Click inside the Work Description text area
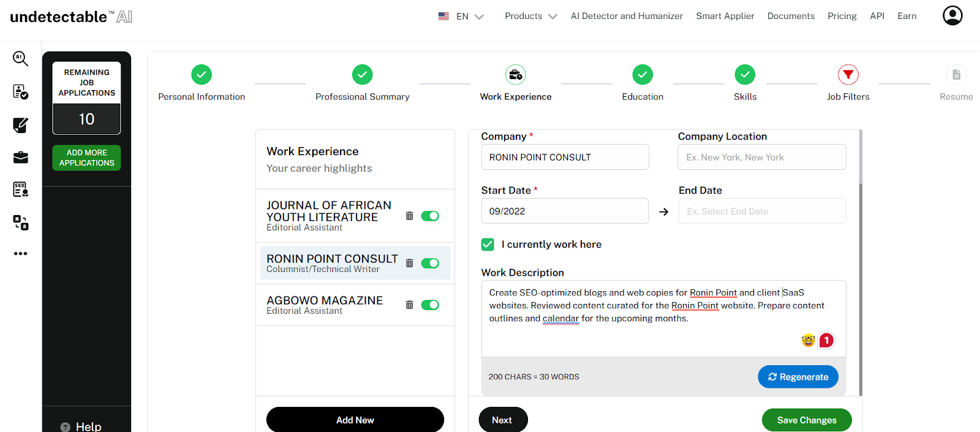This screenshot has width=980, height=432. click(663, 319)
